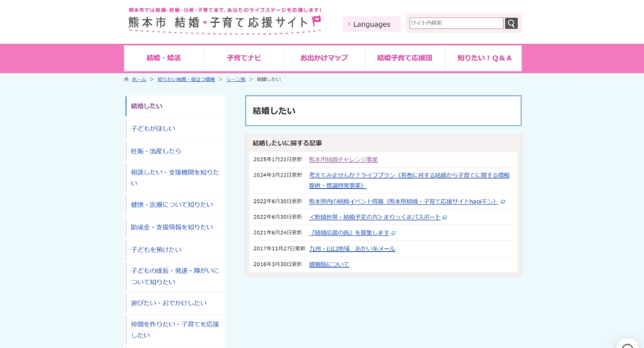Click external link icon after 結婚応援の店 link
Image resolution: width=644 pixels, height=348 pixels.
(x=393, y=233)
